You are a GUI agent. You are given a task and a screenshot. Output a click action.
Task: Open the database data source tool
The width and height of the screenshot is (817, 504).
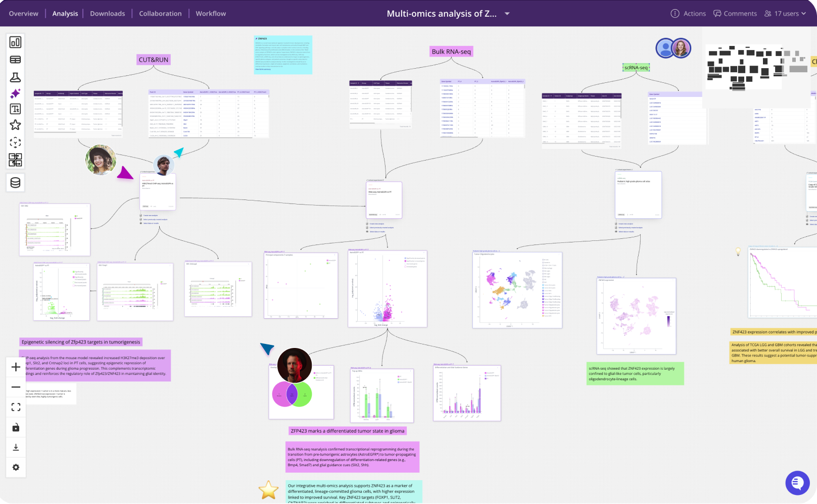click(15, 182)
